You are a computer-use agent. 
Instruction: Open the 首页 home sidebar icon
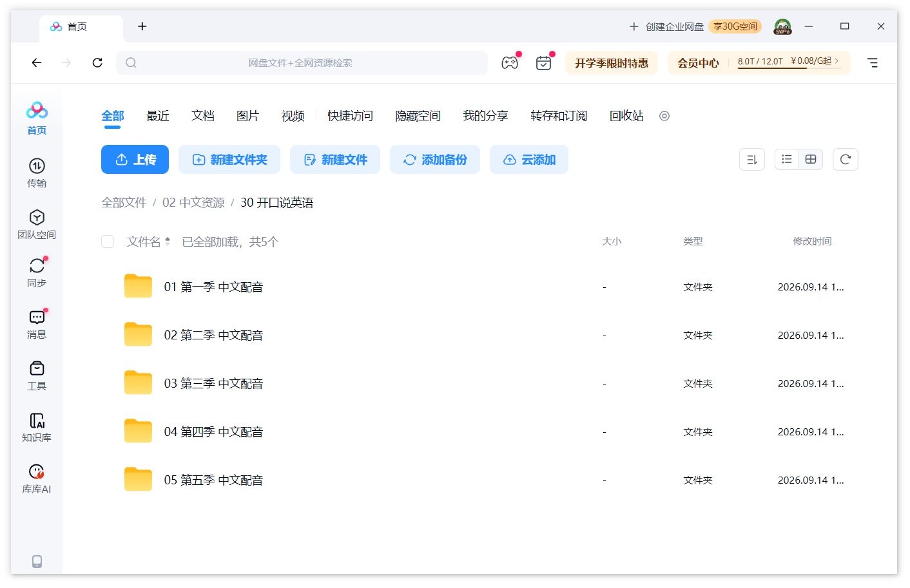click(37, 118)
